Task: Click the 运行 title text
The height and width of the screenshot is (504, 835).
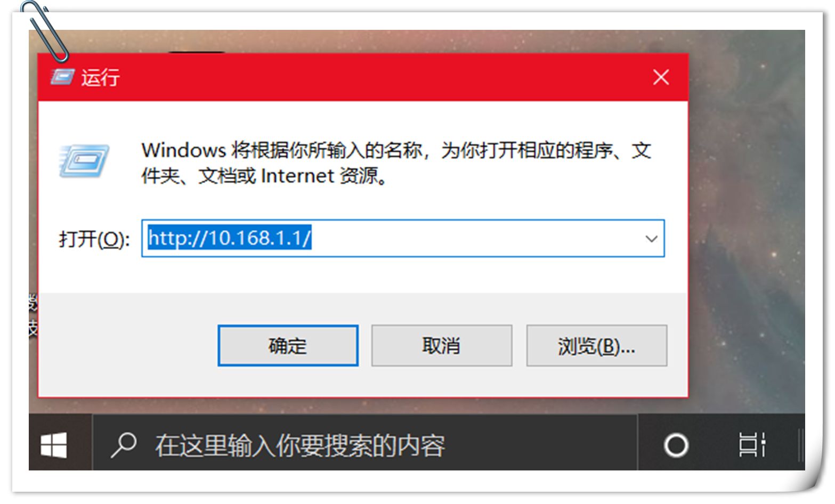Action: (x=100, y=78)
